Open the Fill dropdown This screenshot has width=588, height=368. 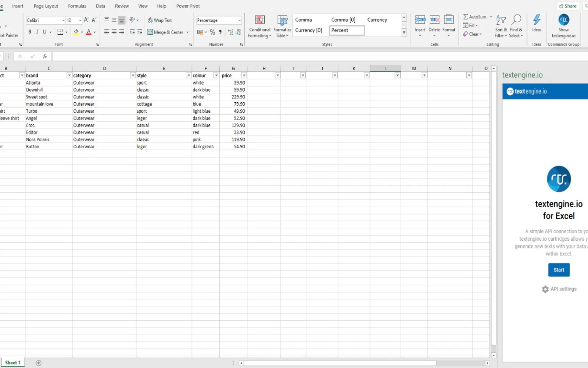pyautogui.click(x=470, y=25)
